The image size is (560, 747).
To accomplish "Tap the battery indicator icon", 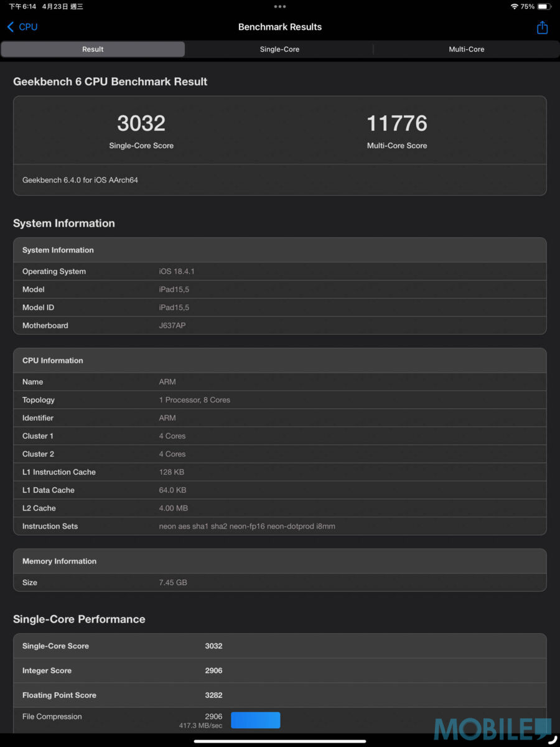I will 544,6.
